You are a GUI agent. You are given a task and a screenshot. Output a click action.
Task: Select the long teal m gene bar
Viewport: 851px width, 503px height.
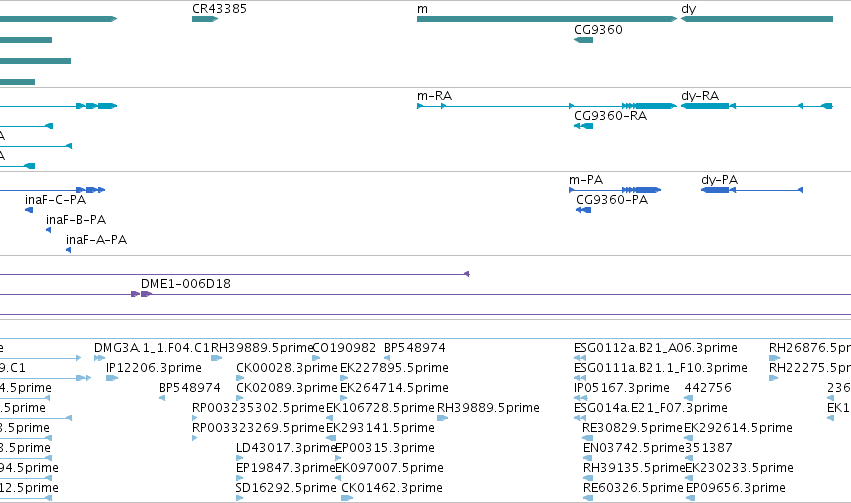547,19
